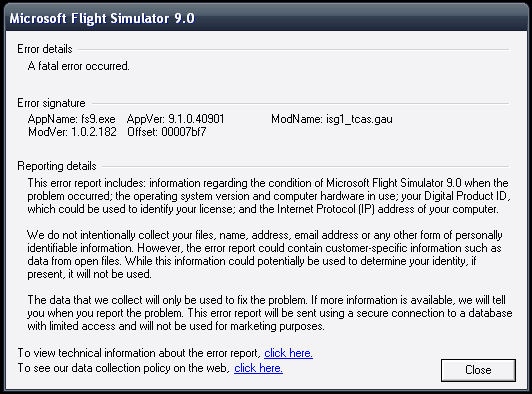Click the 'The data that we collect' paragraph
Screen dimensions: 532x394
click(270, 313)
